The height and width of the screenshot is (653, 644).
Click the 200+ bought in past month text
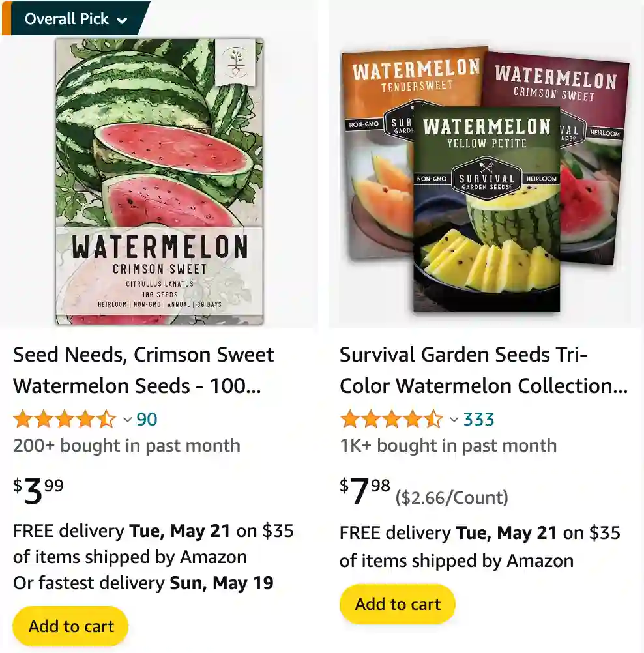126,446
